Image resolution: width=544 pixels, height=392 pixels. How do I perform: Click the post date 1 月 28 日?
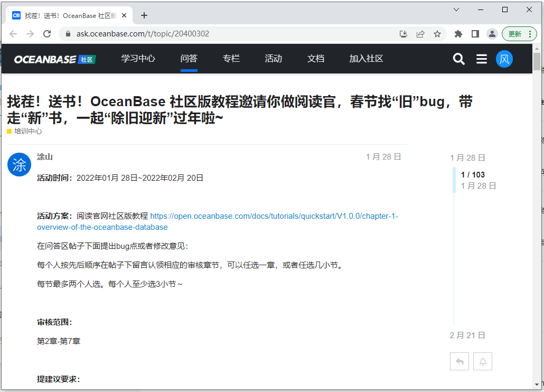pos(383,157)
